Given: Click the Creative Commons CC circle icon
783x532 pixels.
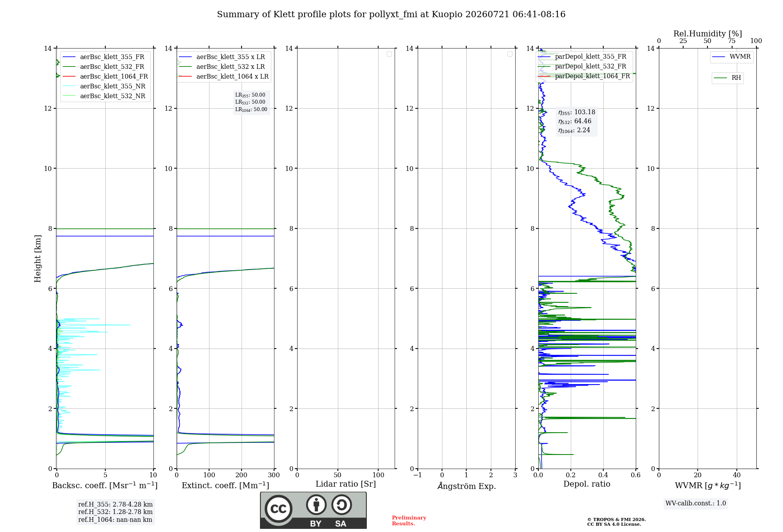Looking at the screenshot, I should (x=278, y=509).
